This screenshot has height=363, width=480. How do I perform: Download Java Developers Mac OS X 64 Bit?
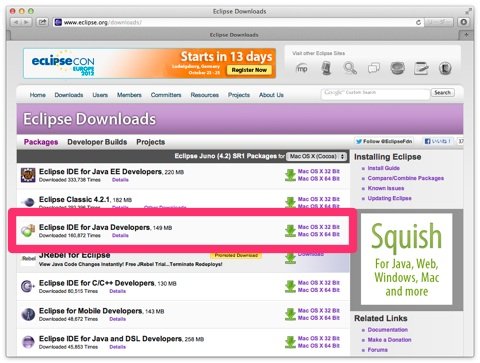[x=319, y=235]
